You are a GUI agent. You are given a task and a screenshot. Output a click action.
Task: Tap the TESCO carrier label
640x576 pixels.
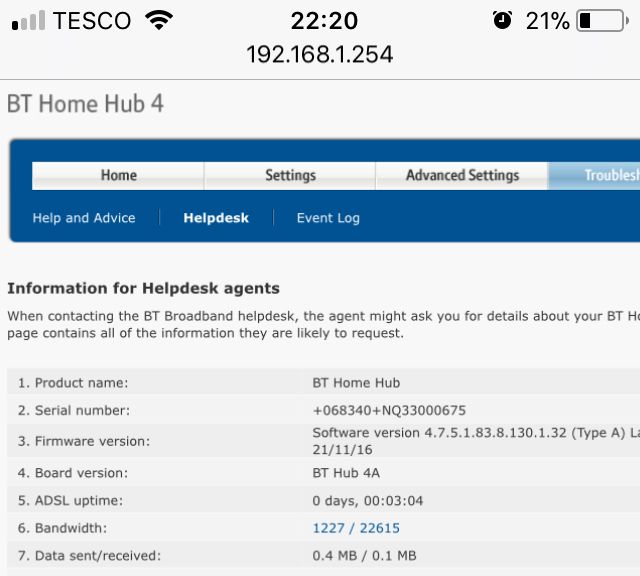92,20
